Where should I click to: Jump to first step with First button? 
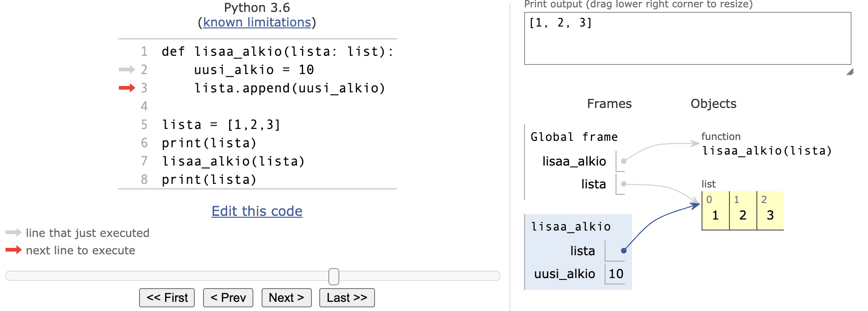(167, 298)
